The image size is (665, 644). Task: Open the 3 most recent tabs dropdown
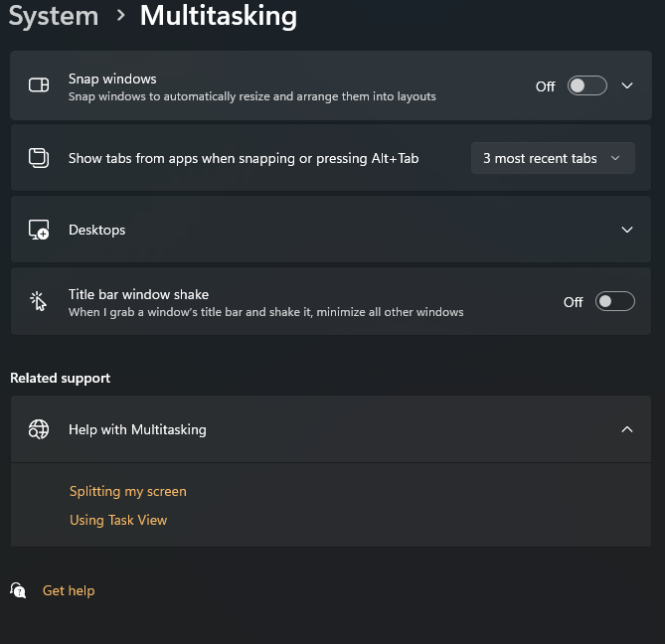point(552,158)
